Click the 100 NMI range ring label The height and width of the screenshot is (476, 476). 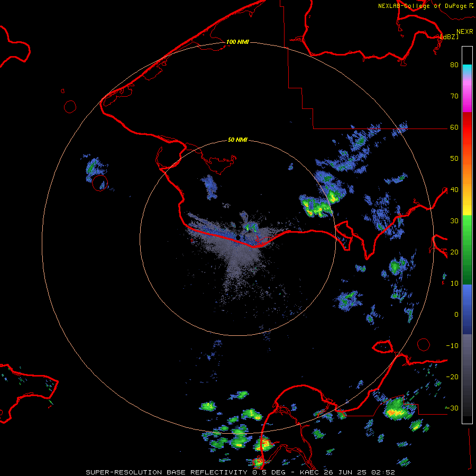(237, 42)
